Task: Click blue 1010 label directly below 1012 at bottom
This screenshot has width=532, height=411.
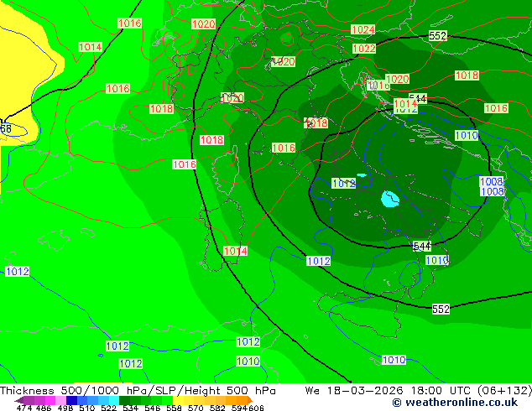Action: click(248, 362)
